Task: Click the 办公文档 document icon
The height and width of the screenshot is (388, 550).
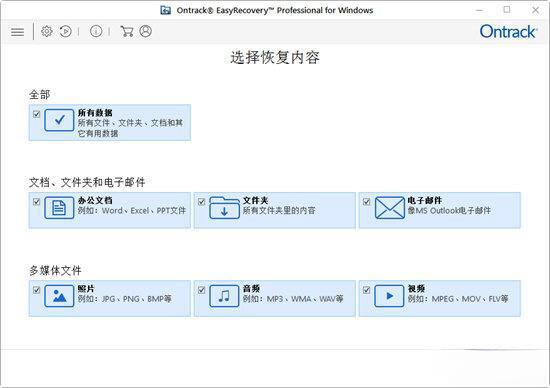Action: [x=59, y=208]
